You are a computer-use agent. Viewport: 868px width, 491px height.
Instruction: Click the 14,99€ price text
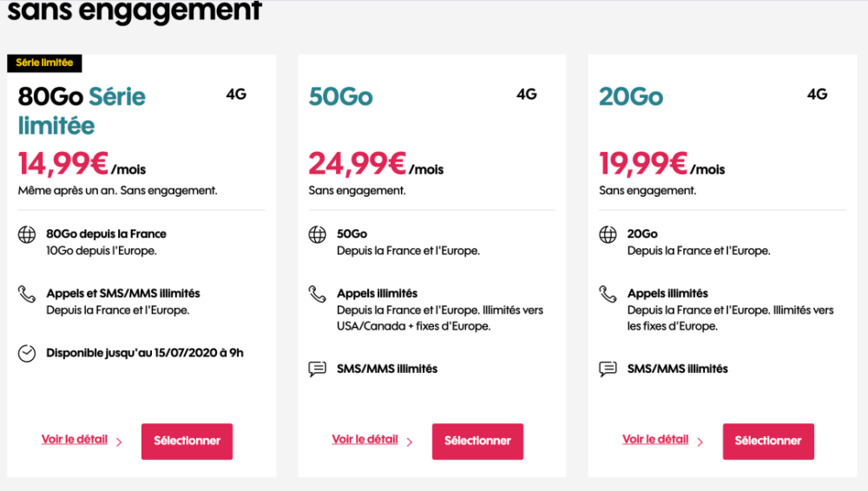pyautogui.click(x=62, y=164)
